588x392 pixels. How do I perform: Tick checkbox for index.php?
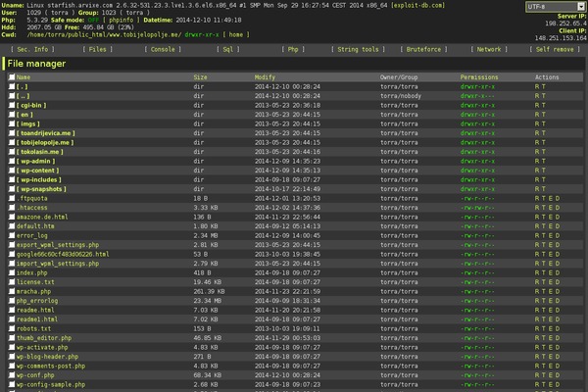pos(12,272)
